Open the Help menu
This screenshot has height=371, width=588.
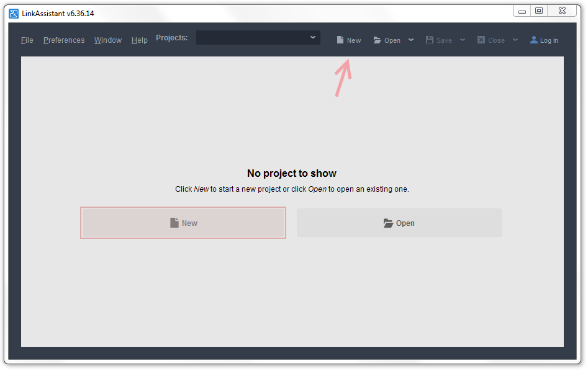[x=140, y=40]
